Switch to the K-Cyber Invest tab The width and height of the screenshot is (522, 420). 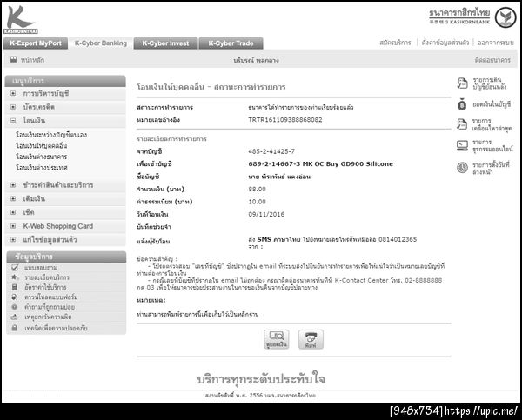(x=165, y=43)
